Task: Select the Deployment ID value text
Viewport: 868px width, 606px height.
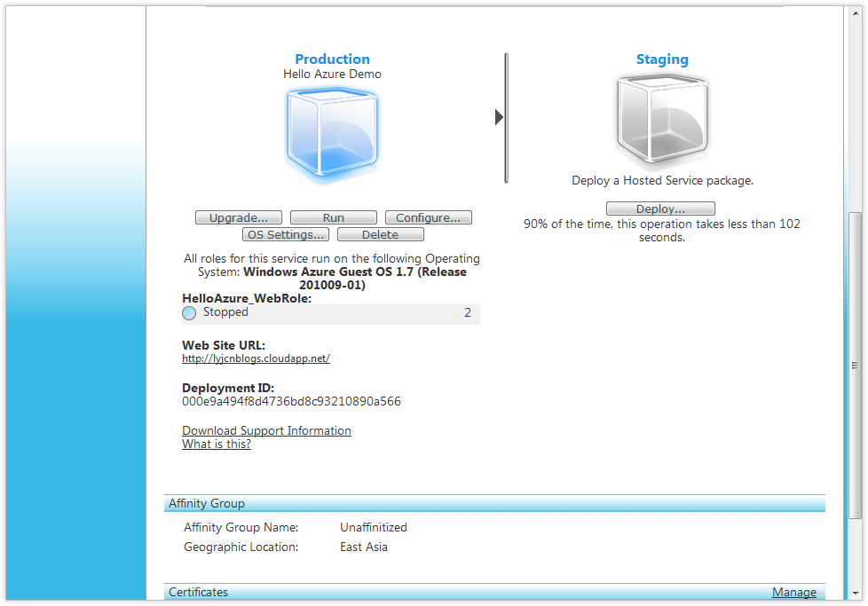Action: click(x=291, y=401)
